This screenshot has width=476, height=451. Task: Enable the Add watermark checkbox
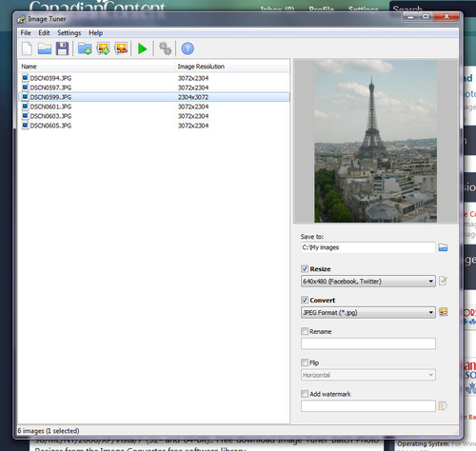pos(305,394)
